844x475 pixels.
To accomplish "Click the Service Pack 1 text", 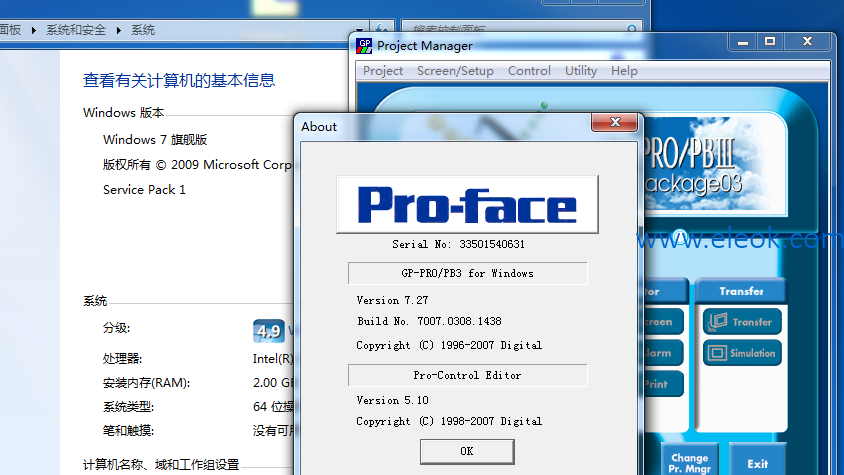I will tap(144, 190).
